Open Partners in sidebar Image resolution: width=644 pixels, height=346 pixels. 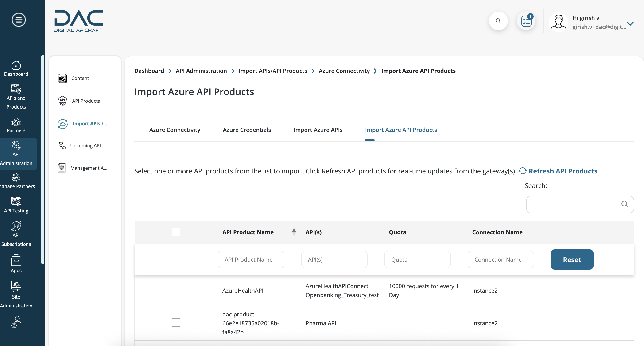pos(16,125)
